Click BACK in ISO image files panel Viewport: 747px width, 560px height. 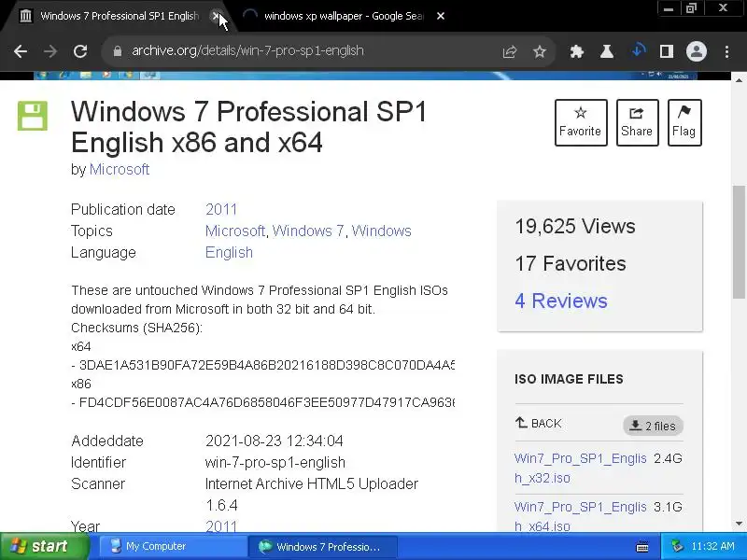coord(539,423)
